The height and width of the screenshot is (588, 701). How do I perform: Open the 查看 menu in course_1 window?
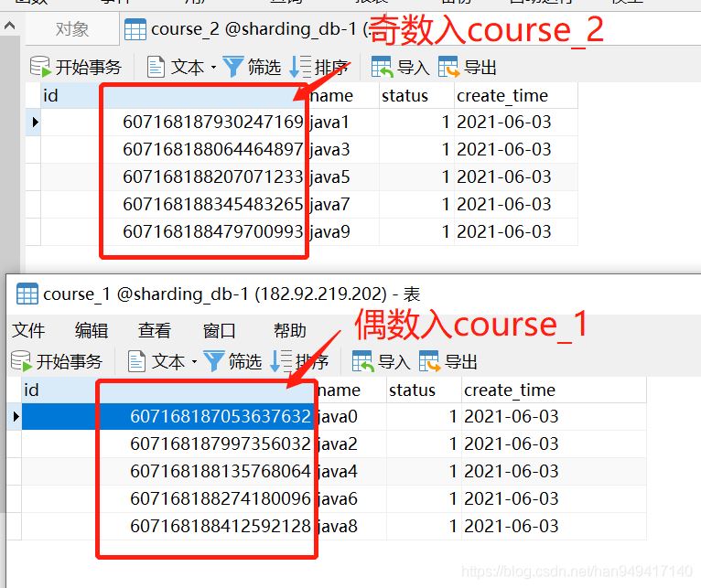point(155,331)
